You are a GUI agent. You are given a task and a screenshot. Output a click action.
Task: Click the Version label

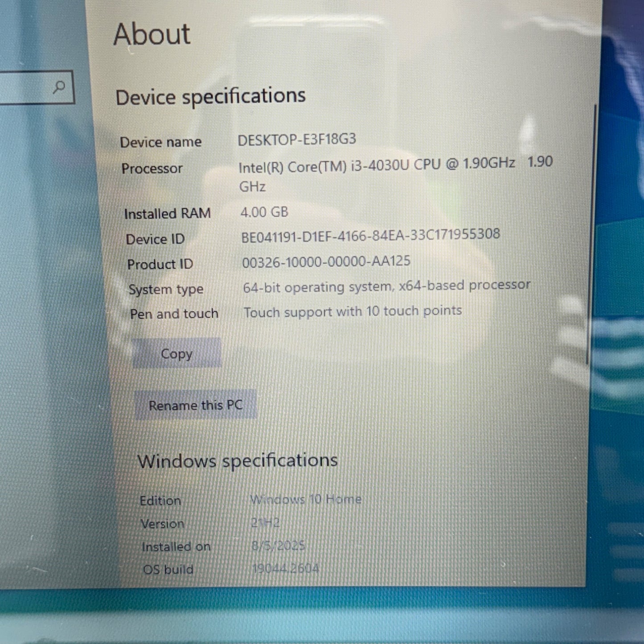[x=162, y=524]
